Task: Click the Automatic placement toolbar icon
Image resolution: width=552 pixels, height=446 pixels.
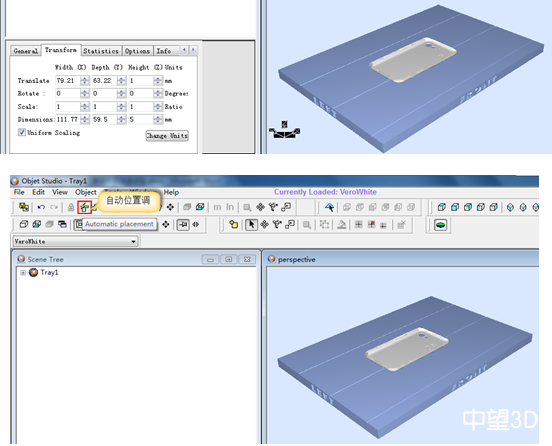Action: pyautogui.click(x=84, y=207)
